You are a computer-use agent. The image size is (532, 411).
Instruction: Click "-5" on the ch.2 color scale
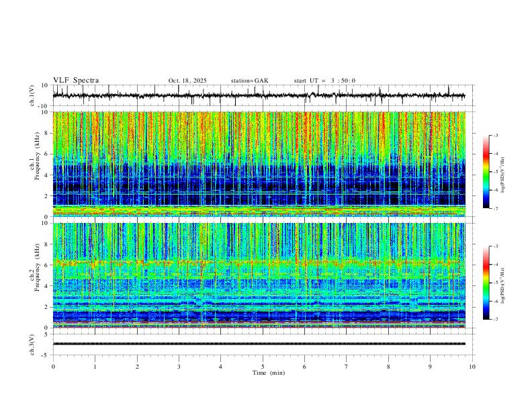coord(496,283)
